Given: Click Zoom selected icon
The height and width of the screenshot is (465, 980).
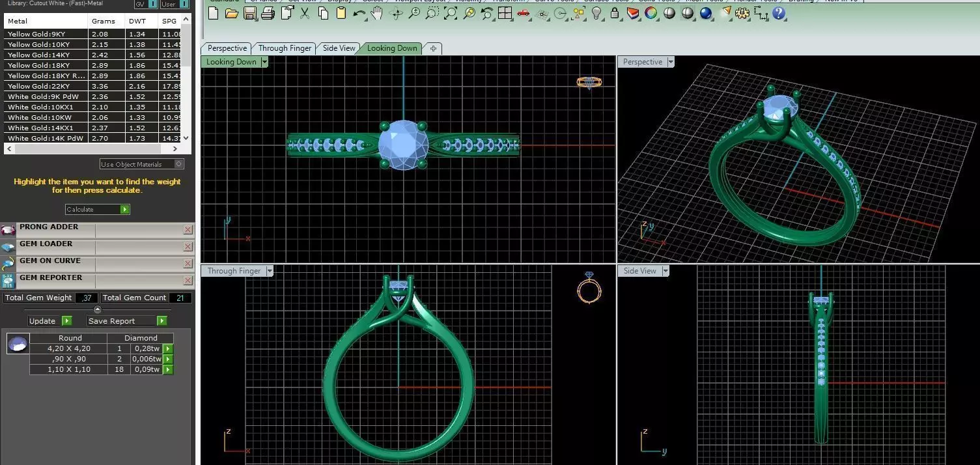Looking at the screenshot, I should 469,13.
